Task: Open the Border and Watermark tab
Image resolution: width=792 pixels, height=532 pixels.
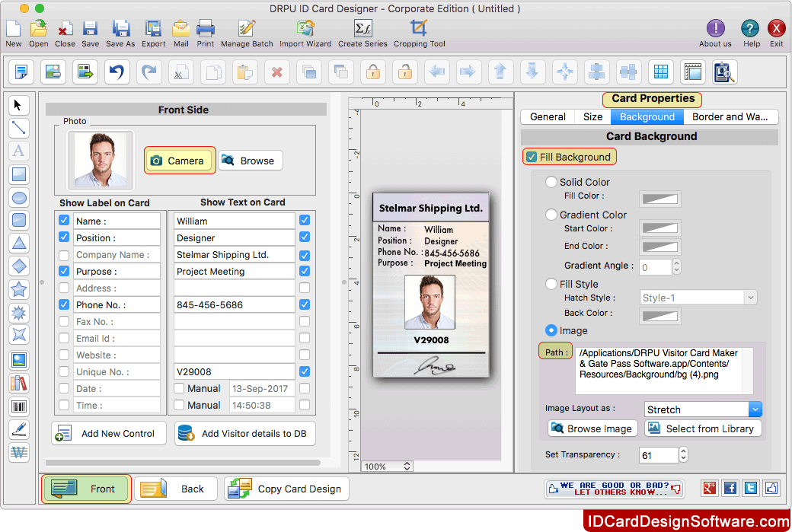Action: pos(730,116)
